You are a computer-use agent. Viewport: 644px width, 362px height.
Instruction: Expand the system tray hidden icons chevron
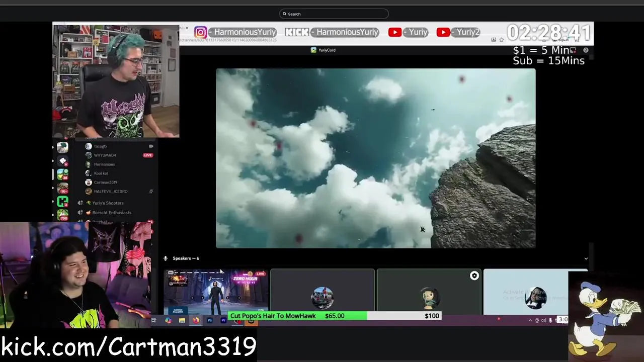coord(530,320)
